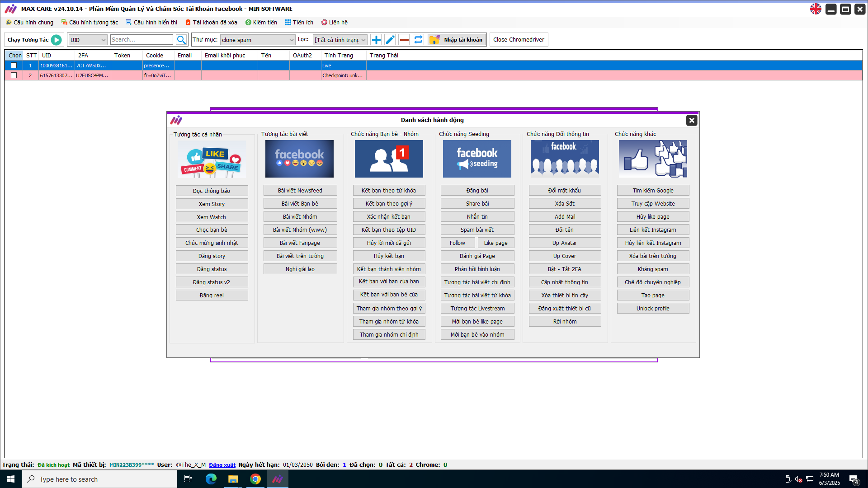This screenshot has width=868, height=488.
Task: Open the Thư mục clone spam dropdown
Action: [258, 40]
